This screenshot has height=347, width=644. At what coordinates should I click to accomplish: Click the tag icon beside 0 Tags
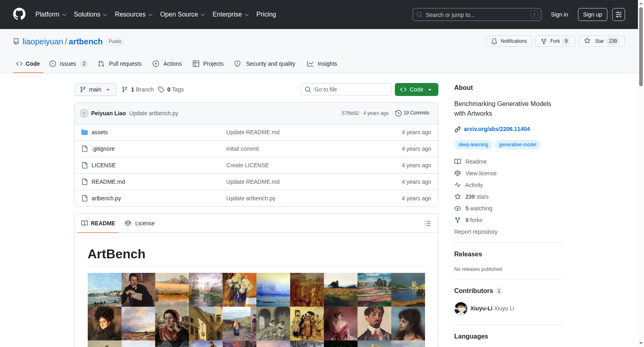[x=161, y=89]
